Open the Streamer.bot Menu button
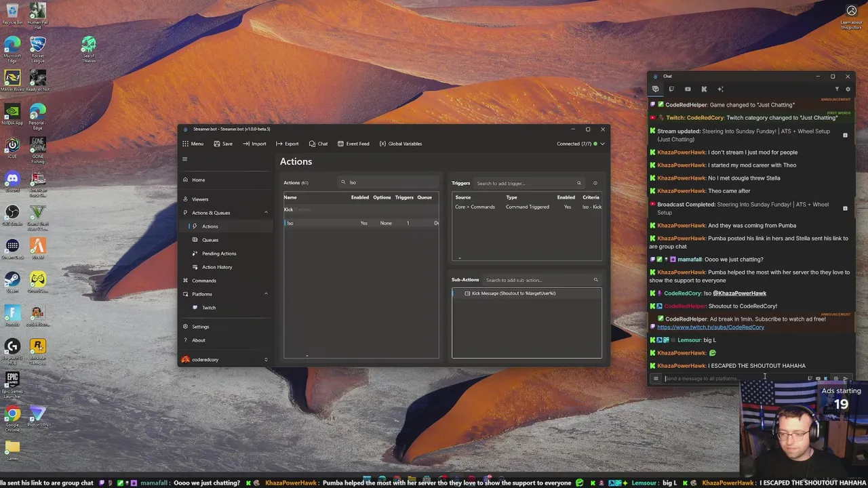This screenshot has height=488, width=868. pyautogui.click(x=193, y=144)
